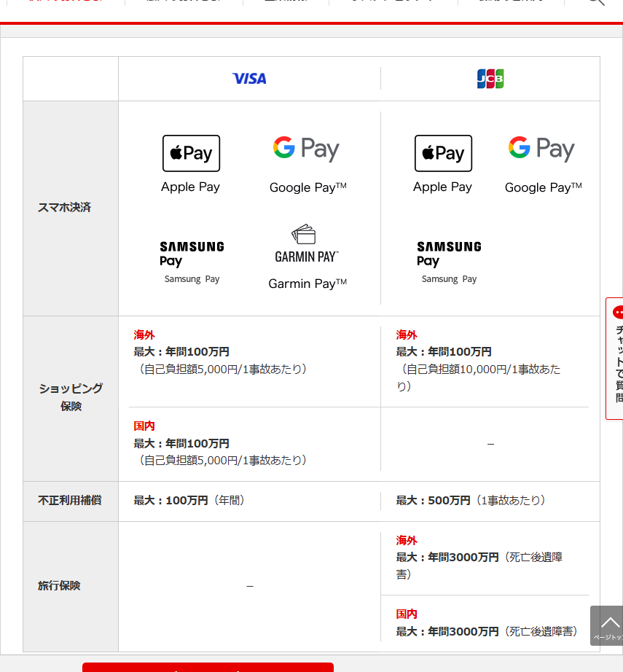623x672 pixels.
Task: Select the 不正利用補償 row header
Action: point(71,501)
